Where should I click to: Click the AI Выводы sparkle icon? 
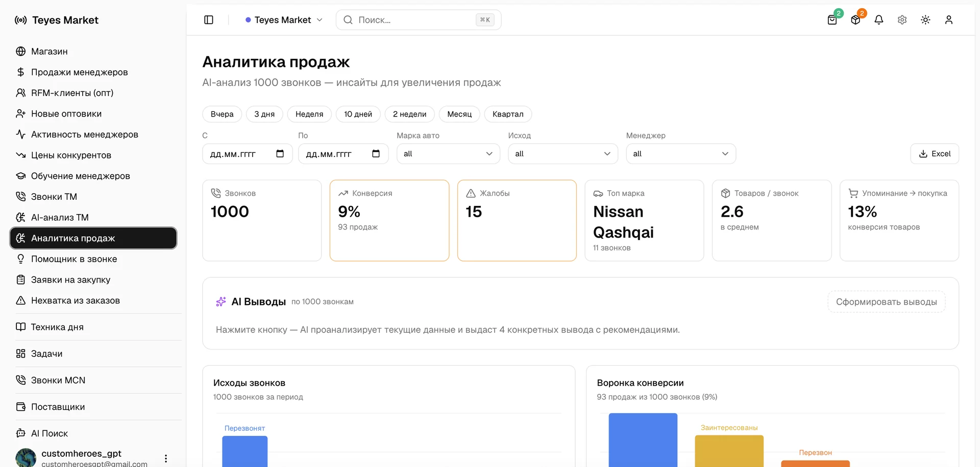click(x=220, y=301)
